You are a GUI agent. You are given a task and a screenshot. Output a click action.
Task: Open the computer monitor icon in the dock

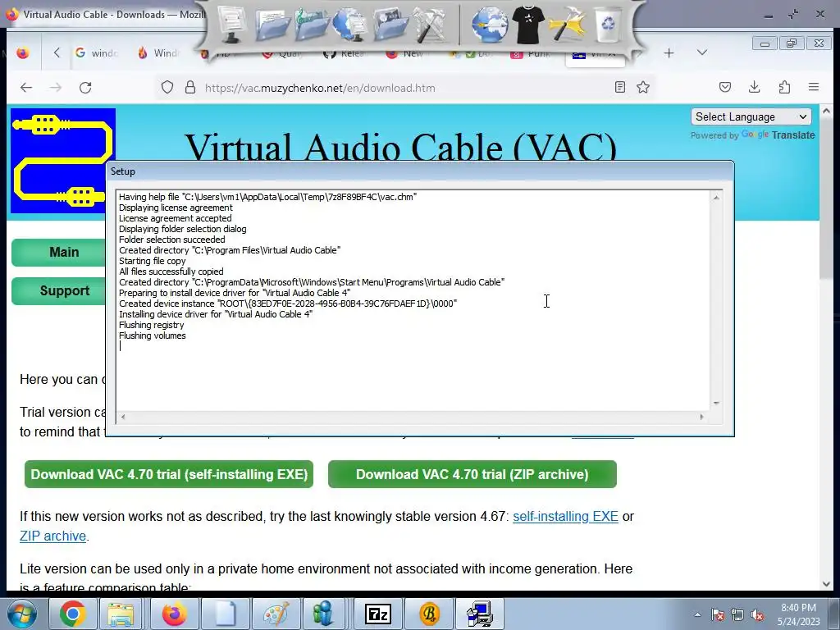(231, 24)
